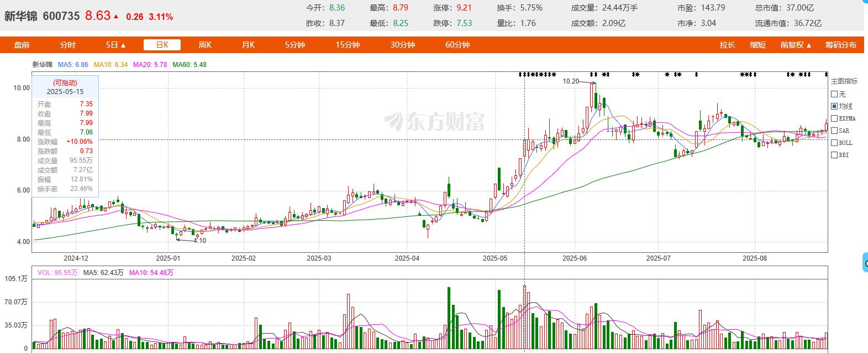Click the blue side widget icon at right edge
This screenshot has width=868, height=353.
[865, 262]
